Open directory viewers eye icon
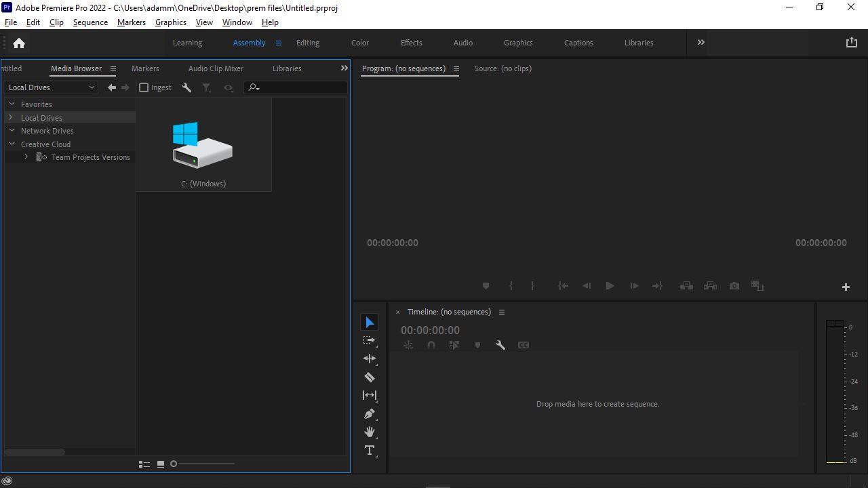The height and width of the screenshot is (488, 868). [x=229, y=87]
